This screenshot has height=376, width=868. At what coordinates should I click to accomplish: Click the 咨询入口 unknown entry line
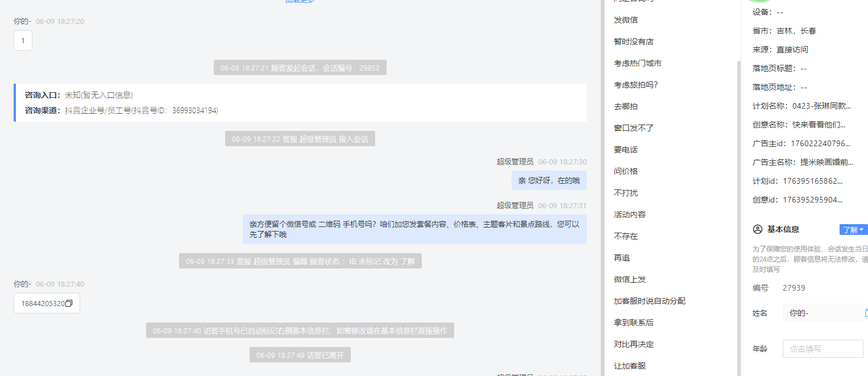pos(79,95)
